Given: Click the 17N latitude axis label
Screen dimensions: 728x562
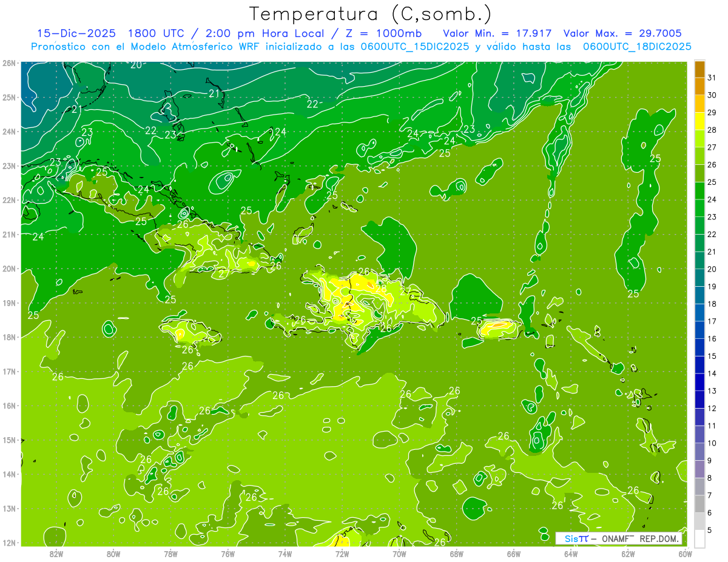Looking at the screenshot, I should (x=9, y=371).
